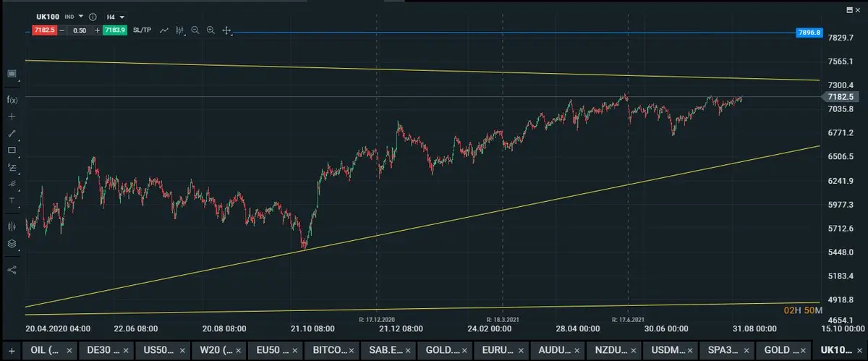
Task: Zoom in the chart with magnifier plus
Action: [210, 30]
